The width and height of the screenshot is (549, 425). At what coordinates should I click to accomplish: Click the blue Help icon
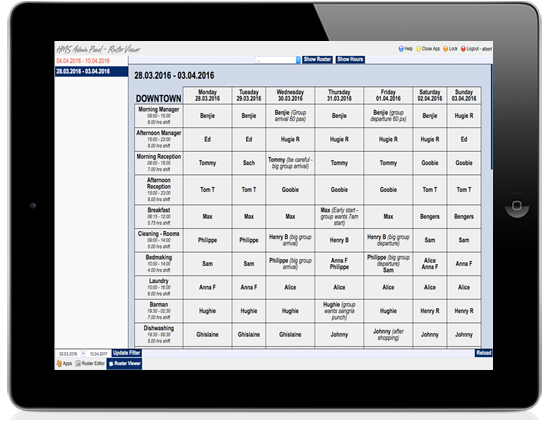pos(401,49)
